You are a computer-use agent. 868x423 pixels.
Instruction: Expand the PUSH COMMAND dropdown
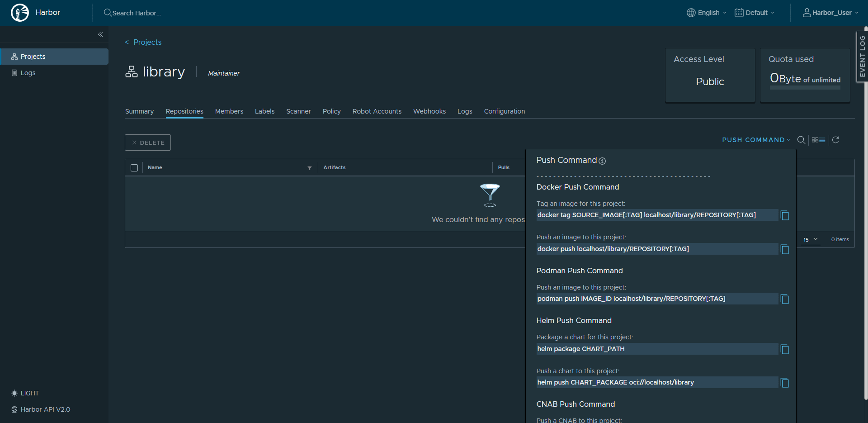point(756,140)
